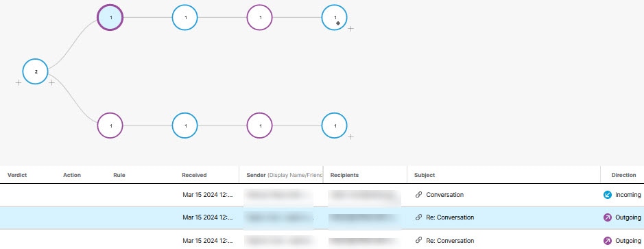Select the highlighted purple first node on upper branch
The height and width of the screenshot is (249, 644).
click(x=110, y=17)
